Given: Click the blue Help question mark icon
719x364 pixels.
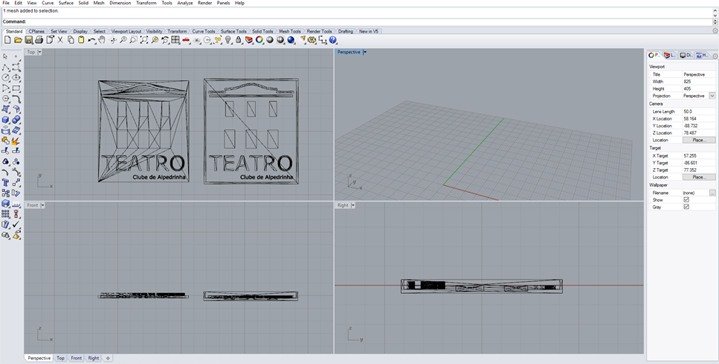Looking at the screenshot, I should 332,40.
